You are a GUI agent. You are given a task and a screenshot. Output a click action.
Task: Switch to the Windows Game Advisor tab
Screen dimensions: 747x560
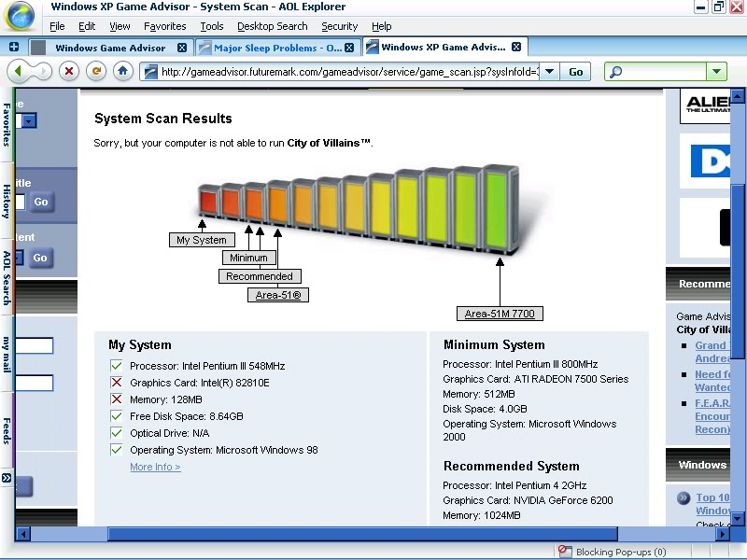(x=109, y=48)
